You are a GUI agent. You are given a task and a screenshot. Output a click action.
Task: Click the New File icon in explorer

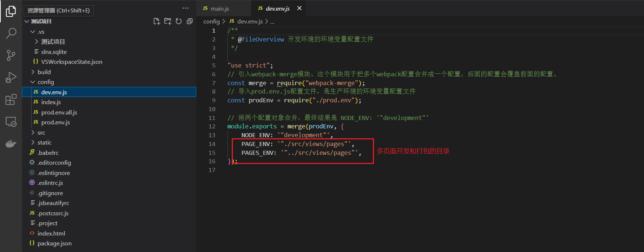coord(156,22)
